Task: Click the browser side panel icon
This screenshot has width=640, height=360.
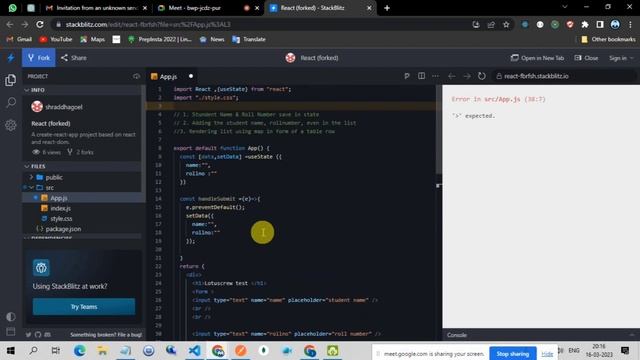Action: pyautogui.click(x=600, y=24)
